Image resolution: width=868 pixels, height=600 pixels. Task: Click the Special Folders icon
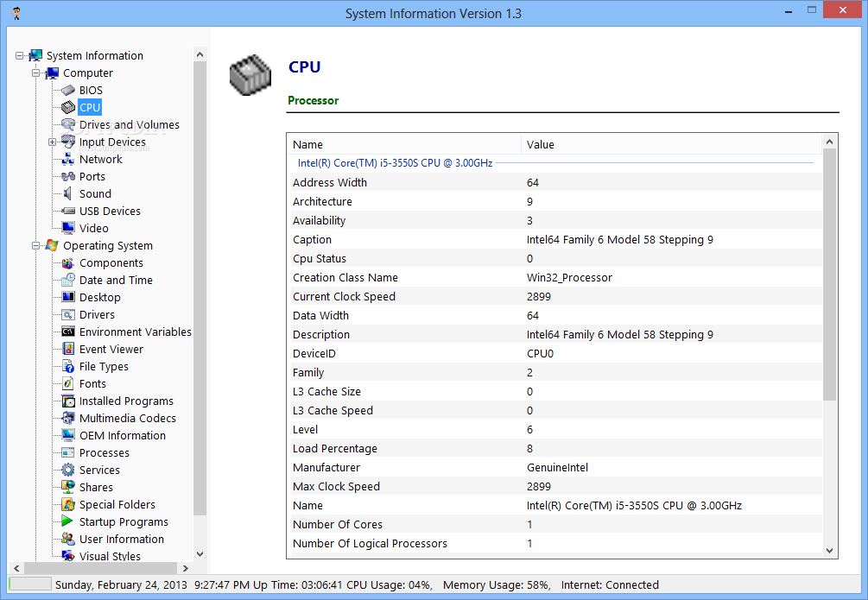[x=67, y=504]
